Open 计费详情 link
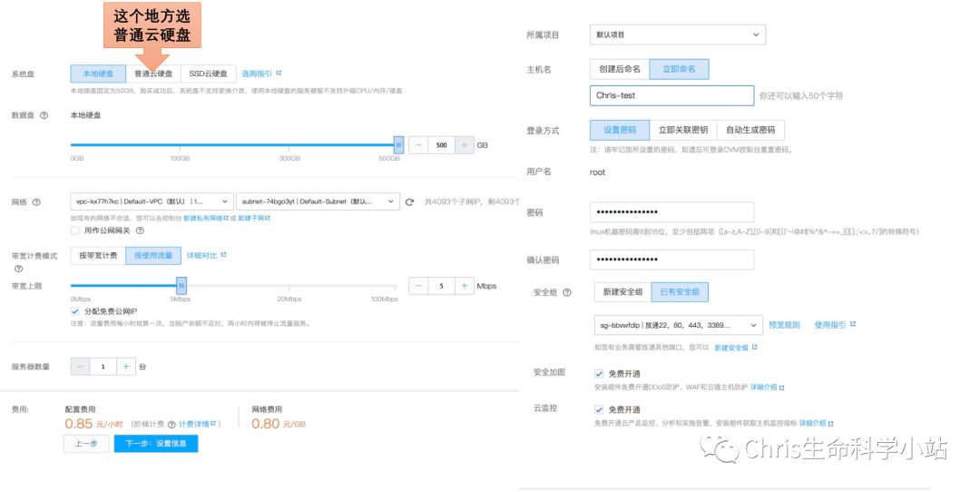 pos(197,424)
